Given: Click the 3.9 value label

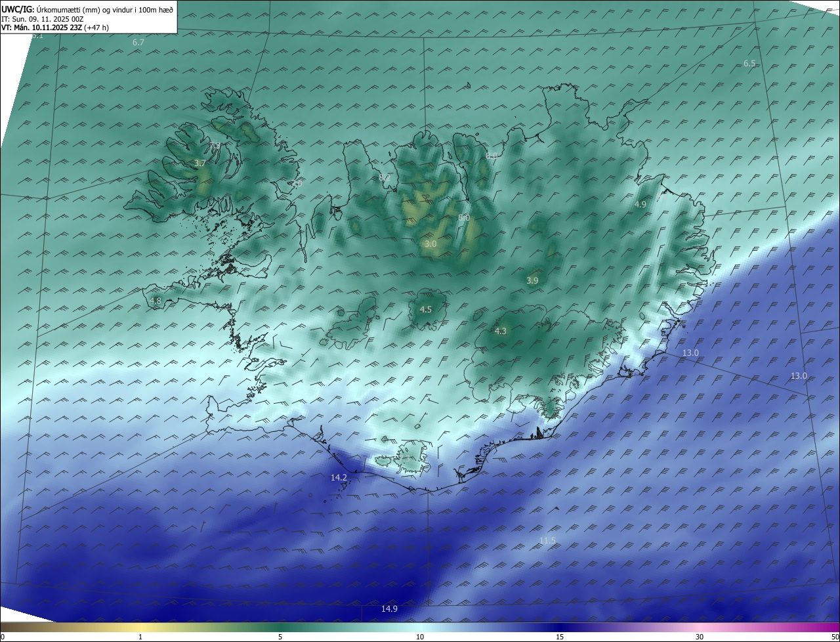Looking at the screenshot, I should pyautogui.click(x=532, y=280).
